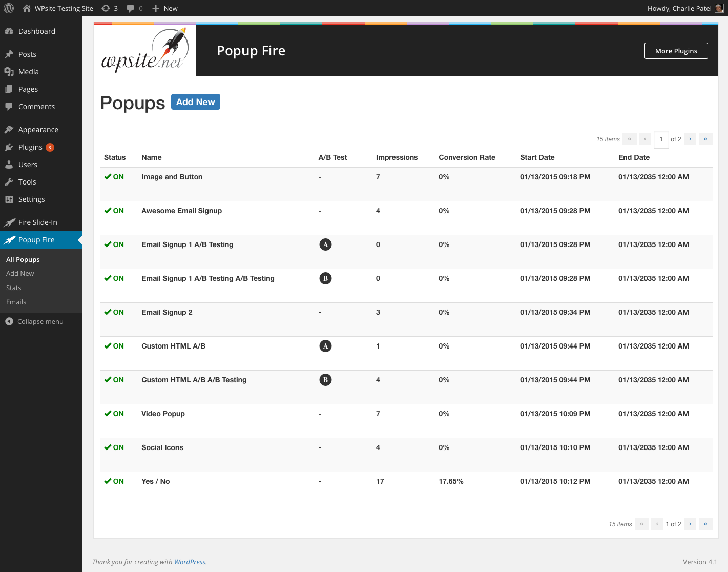Click the 17.65% conversion rate value
728x572 pixels.
click(451, 481)
